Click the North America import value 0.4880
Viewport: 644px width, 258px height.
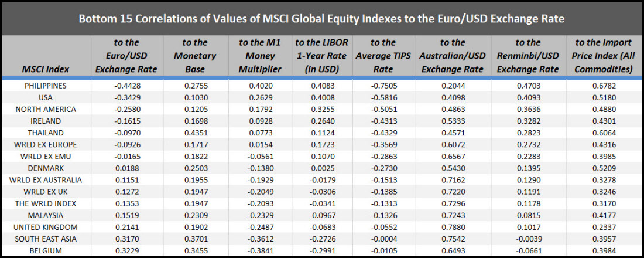tap(603, 109)
